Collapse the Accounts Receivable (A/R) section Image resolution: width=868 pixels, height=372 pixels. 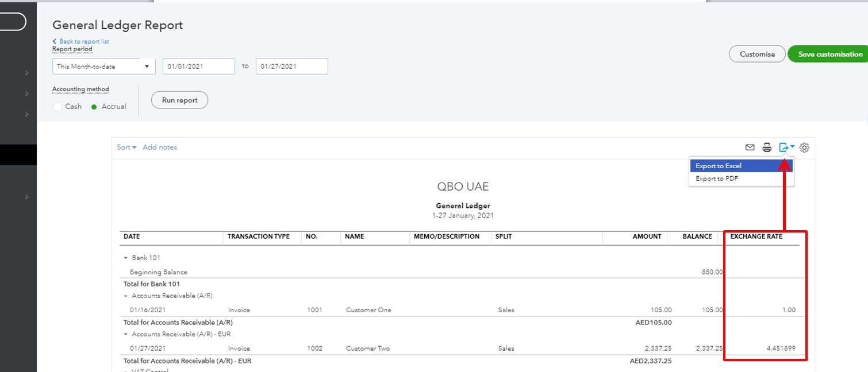click(126, 296)
